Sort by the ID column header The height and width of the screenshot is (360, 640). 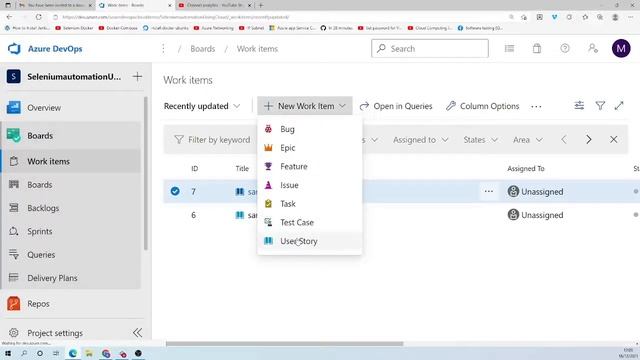(195, 169)
